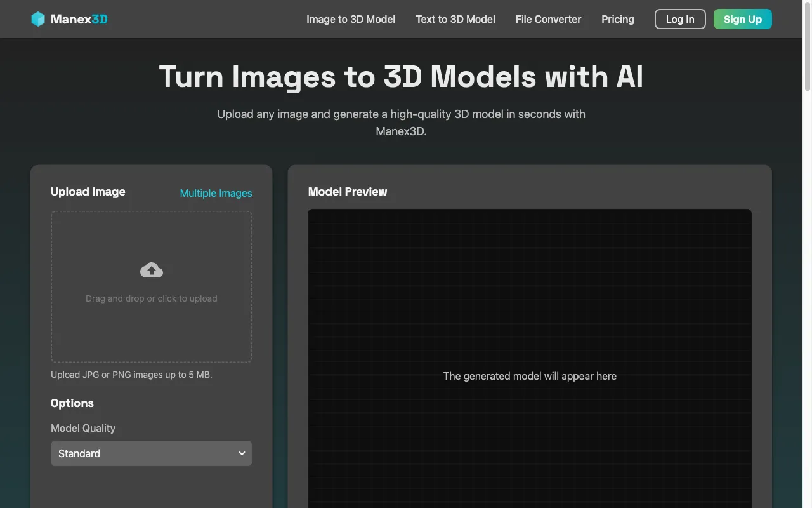Open the Model Quality dropdown set to Standard
Image resolution: width=812 pixels, height=508 pixels.
point(151,453)
